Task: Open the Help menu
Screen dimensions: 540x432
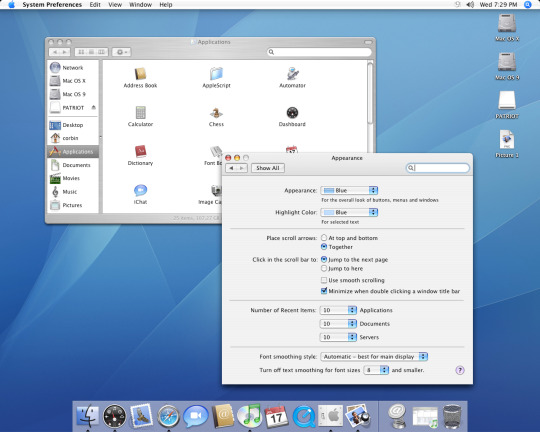Action: point(166,4)
